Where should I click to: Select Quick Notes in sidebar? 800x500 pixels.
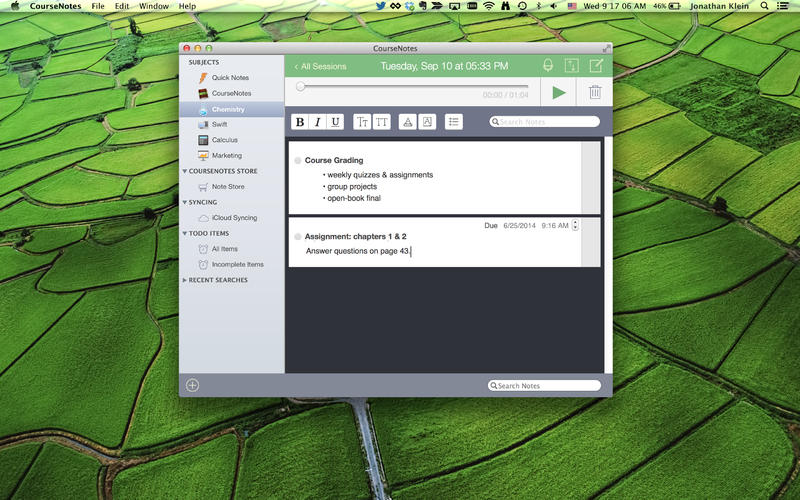click(232, 78)
